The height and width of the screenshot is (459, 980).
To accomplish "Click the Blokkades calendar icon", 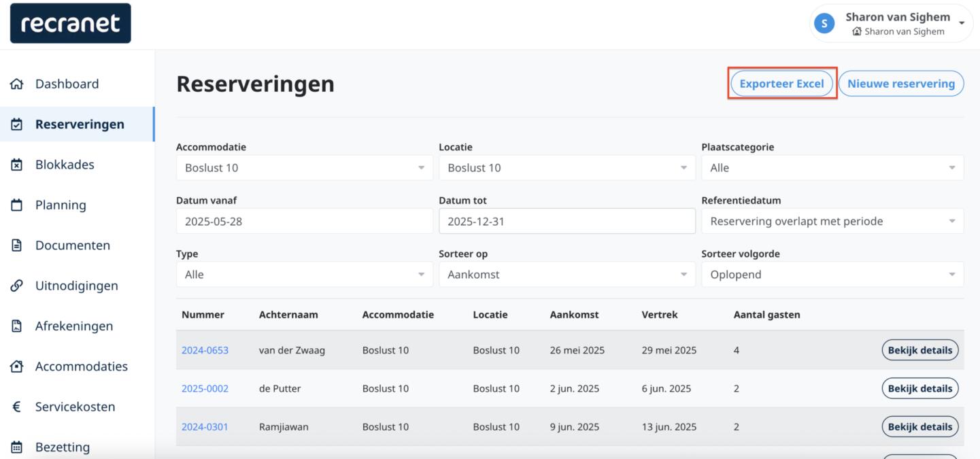I will (17, 165).
